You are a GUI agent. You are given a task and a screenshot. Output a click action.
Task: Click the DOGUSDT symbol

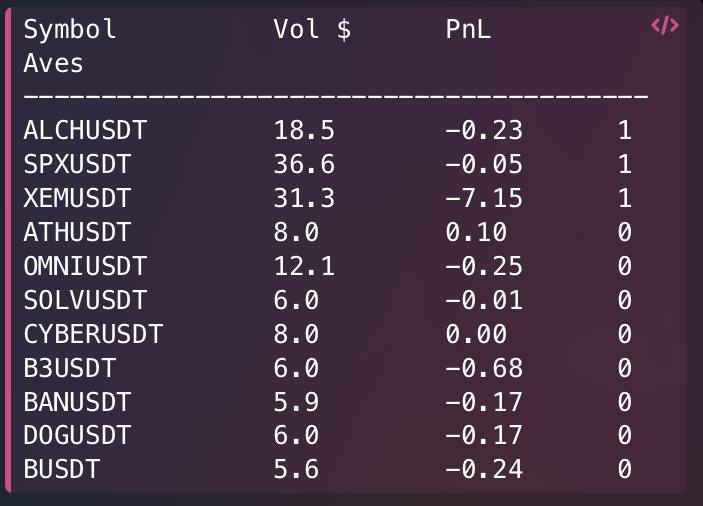click(77, 436)
